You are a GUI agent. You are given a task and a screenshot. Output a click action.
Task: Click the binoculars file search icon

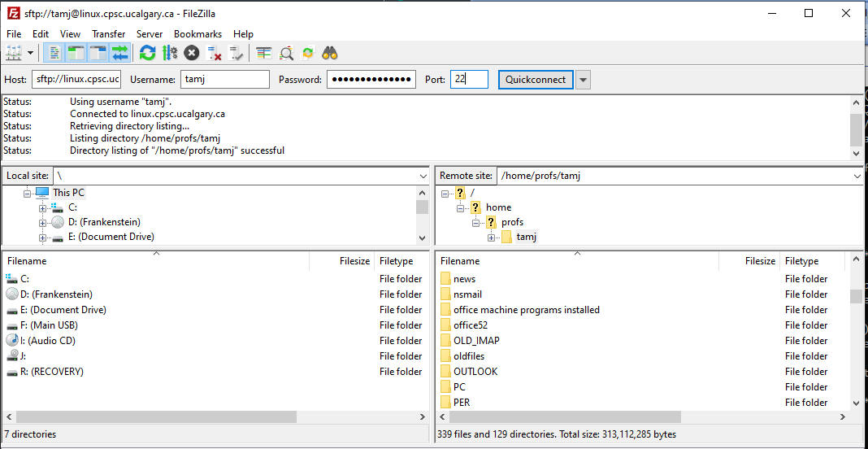tap(330, 53)
